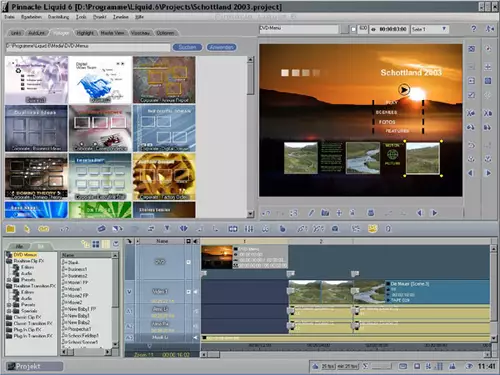Select the blue wave DVD menu template
The height and width of the screenshot is (375, 500).
(x=100, y=80)
